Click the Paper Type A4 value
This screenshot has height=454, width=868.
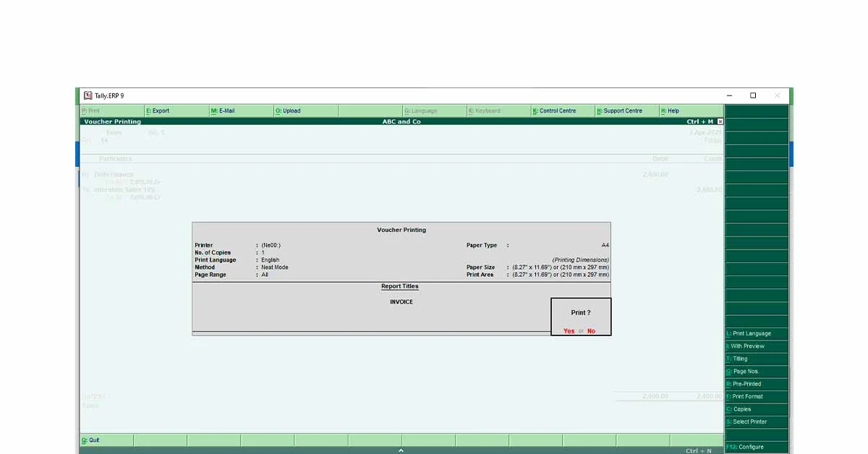click(x=605, y=245)
